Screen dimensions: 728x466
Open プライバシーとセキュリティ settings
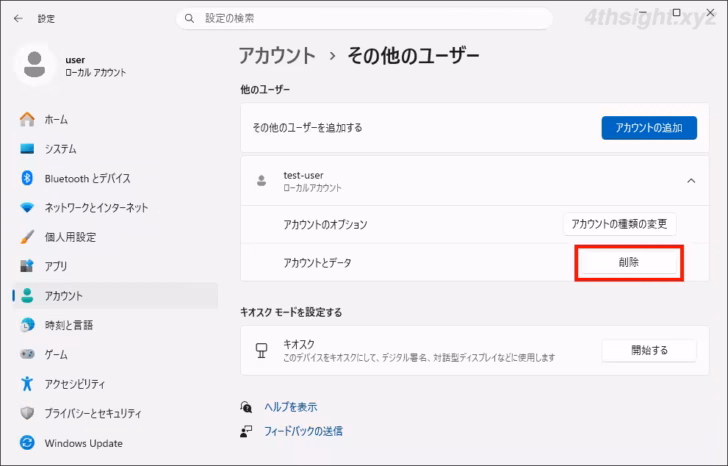[x=93, y=413]
